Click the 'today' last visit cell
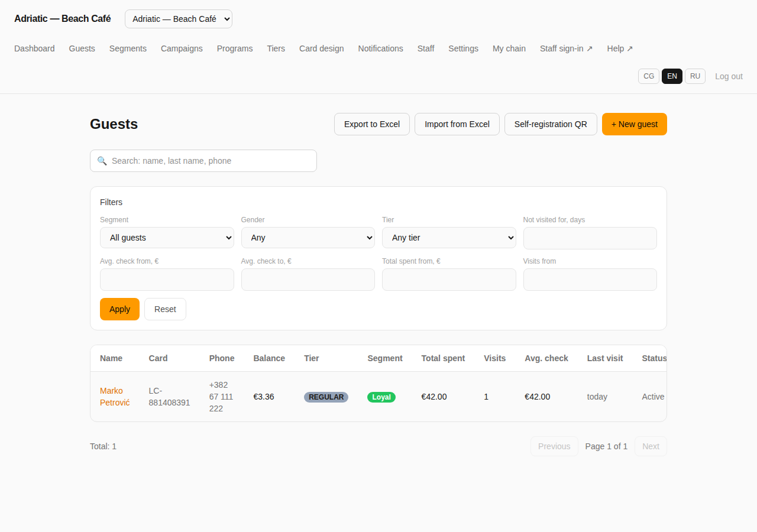Viewport: 757px width, 532px height. [x=597, y=397]
